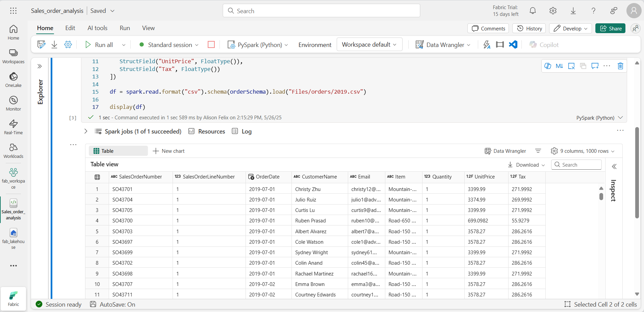Viewport: 644px width, 312px height.
Task: Switch to the AI tools ribbon tab
Action: tap(98, 28)
